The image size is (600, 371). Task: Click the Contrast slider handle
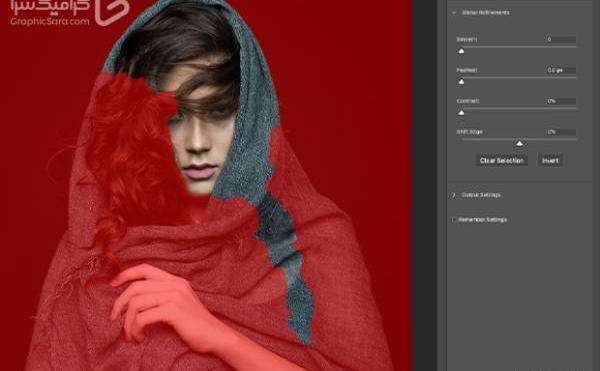pyautogui.click(x=461, y=113)
